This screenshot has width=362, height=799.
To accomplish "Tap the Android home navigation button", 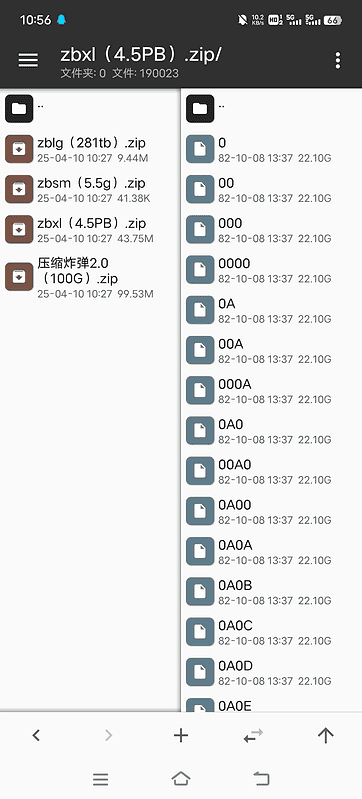I will coord(181,778).
